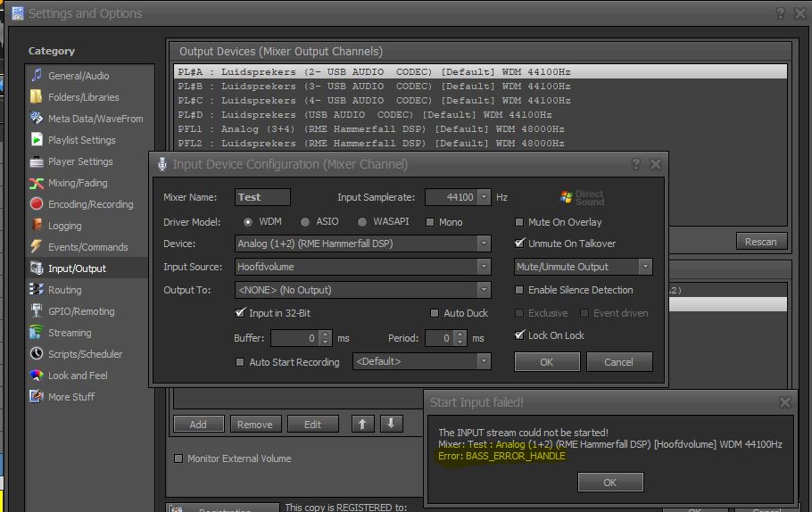
Task: Select Folders/Libraries folder icon
Action: (37, 97)
